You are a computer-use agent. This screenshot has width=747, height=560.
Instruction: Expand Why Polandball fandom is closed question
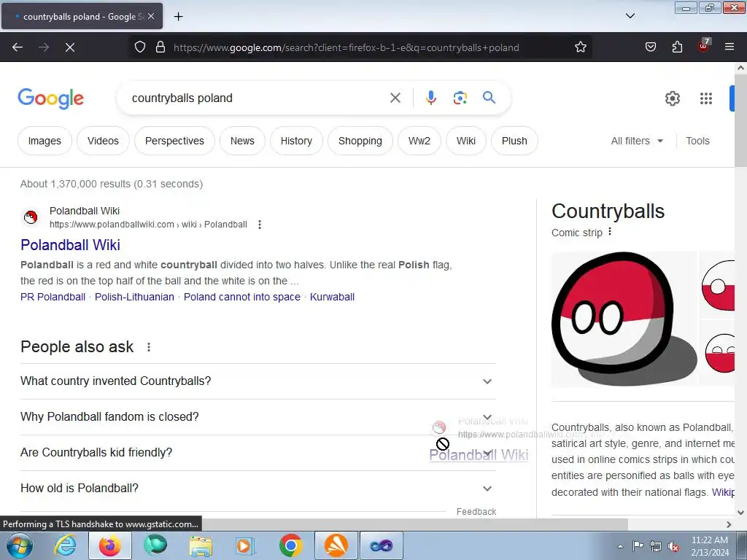(258, 417)
